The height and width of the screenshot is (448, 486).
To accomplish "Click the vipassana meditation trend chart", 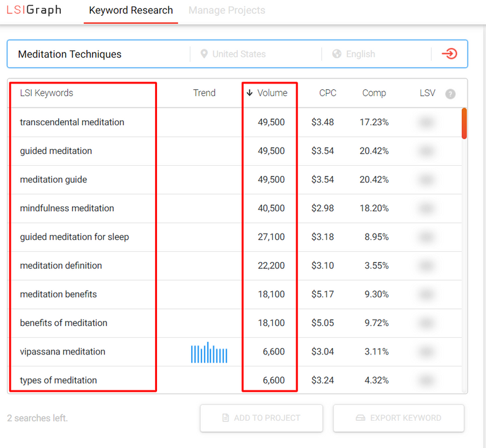I will 209,352.
